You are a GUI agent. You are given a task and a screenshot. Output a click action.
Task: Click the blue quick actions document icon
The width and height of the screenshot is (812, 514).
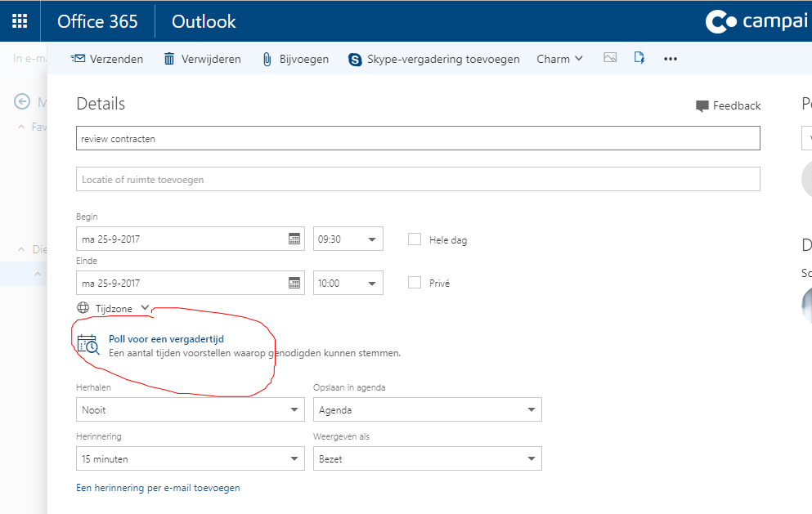tap(639, 58)
